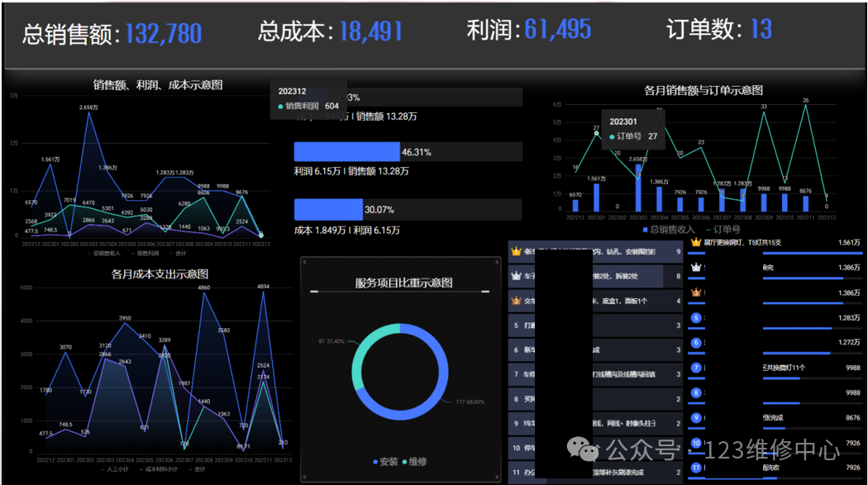Click the blue rank badge numbered 11
Screen dimensions: 868x485
click(695, 467)
